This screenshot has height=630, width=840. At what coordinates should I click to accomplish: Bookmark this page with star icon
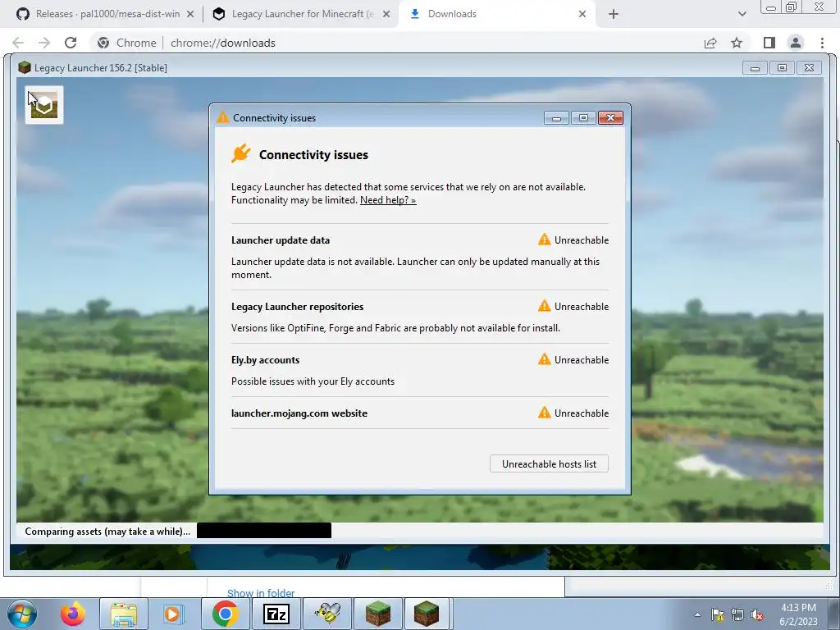[x=737, y=43]
